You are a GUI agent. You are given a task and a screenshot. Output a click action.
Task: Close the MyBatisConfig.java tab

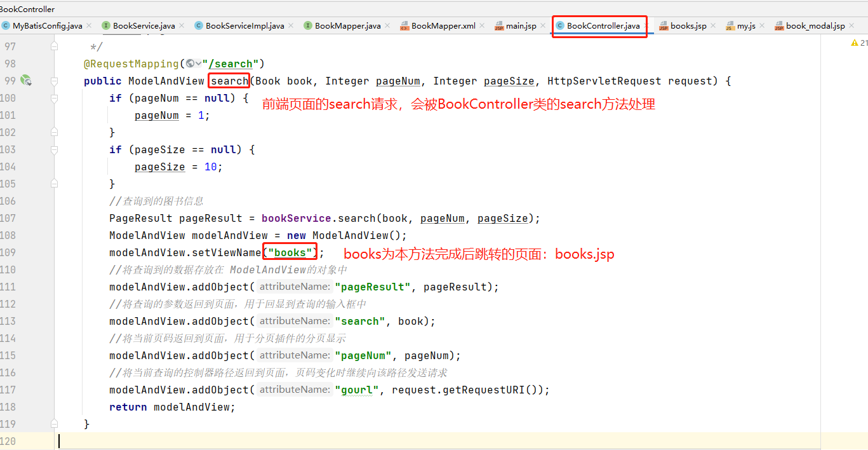(89, 26)
